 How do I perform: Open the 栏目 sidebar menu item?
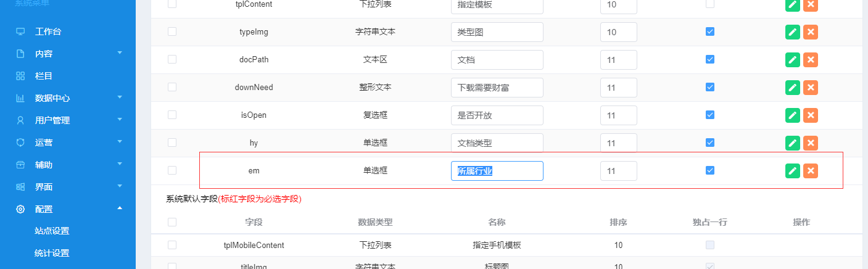(x=44, y=76)
